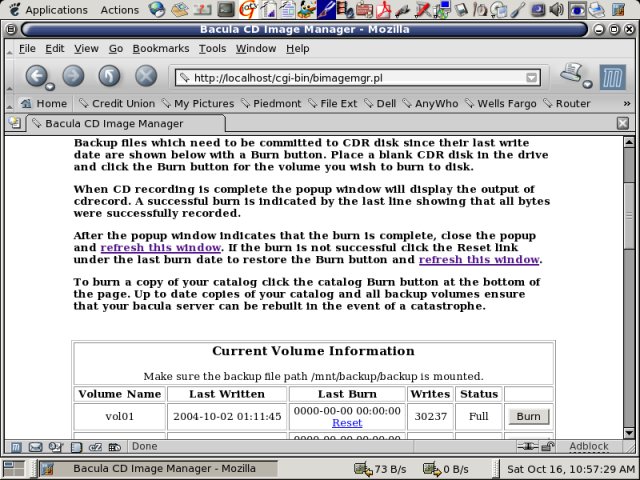Click the Forward navigation arrow
Viewport: 640px width, 480px height.
coord(73,76)
